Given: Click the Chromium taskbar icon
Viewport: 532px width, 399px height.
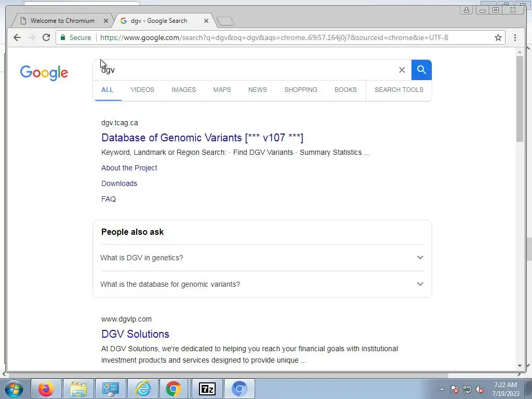Looking at the screenshot, I should pos(239,389).
